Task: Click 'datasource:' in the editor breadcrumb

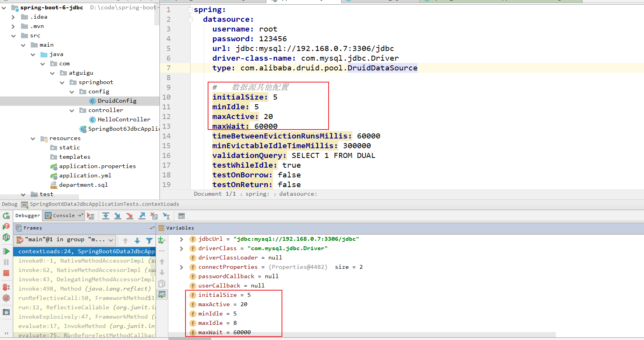Action: click(298, 194)
